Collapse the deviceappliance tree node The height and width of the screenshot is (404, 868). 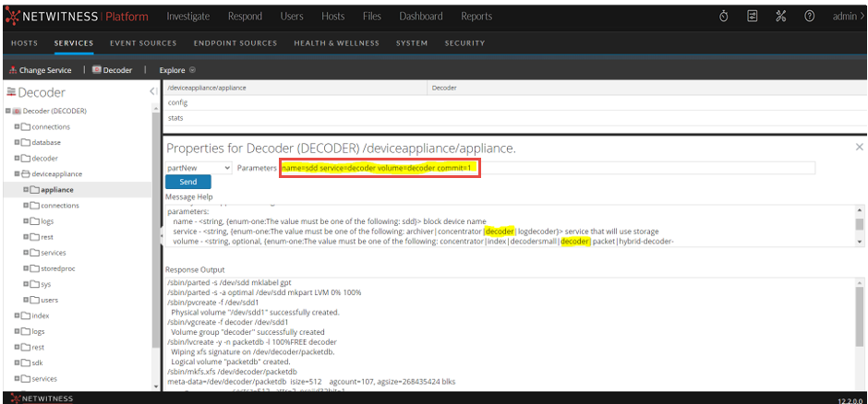click(x=17, y=173)
